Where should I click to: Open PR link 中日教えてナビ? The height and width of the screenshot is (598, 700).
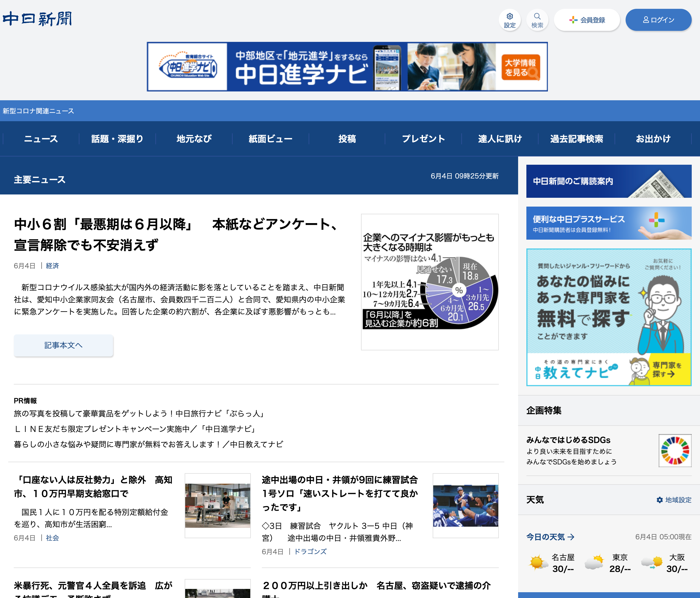[148, 444]
